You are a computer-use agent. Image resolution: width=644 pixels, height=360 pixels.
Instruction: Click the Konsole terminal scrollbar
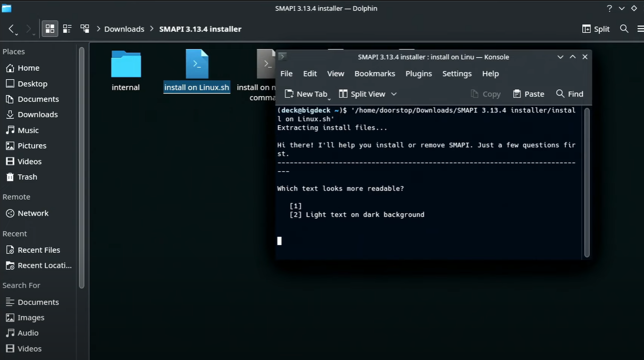[x=587, y=182]
